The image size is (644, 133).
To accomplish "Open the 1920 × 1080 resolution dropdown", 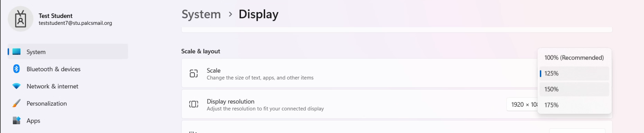I will (x=522, y=104).
